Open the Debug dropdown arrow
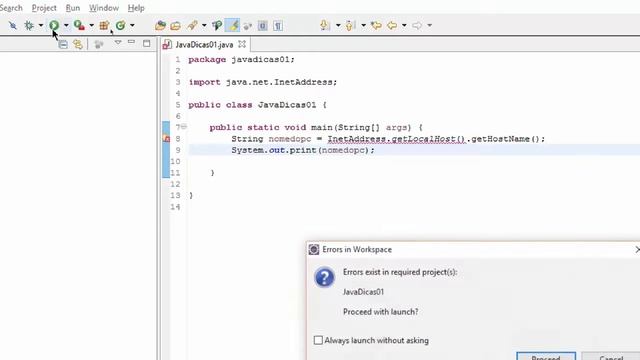The height and width of the screenshot is (360, 640). pyautogui.click(x=40, y=25)
